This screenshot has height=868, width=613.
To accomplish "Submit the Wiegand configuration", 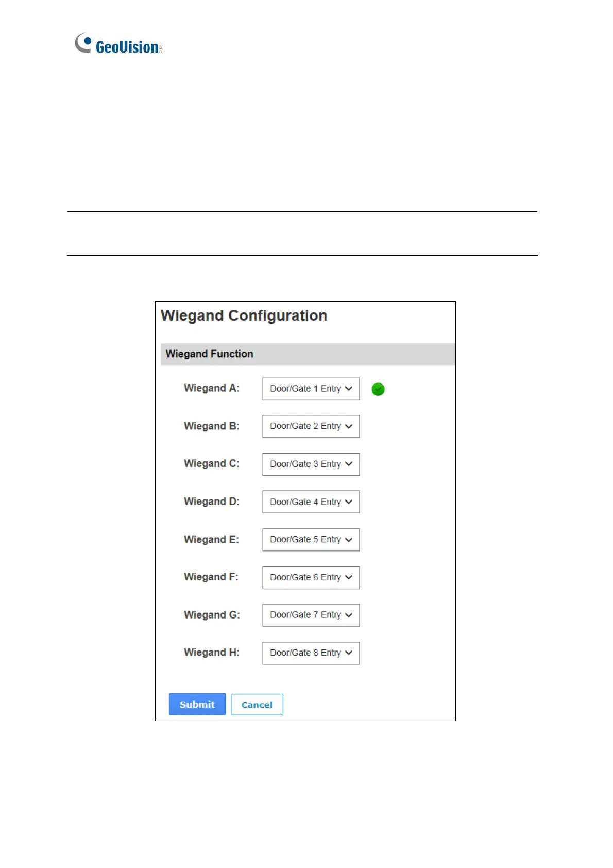I will pyautogui.click(x=197, y=704).
